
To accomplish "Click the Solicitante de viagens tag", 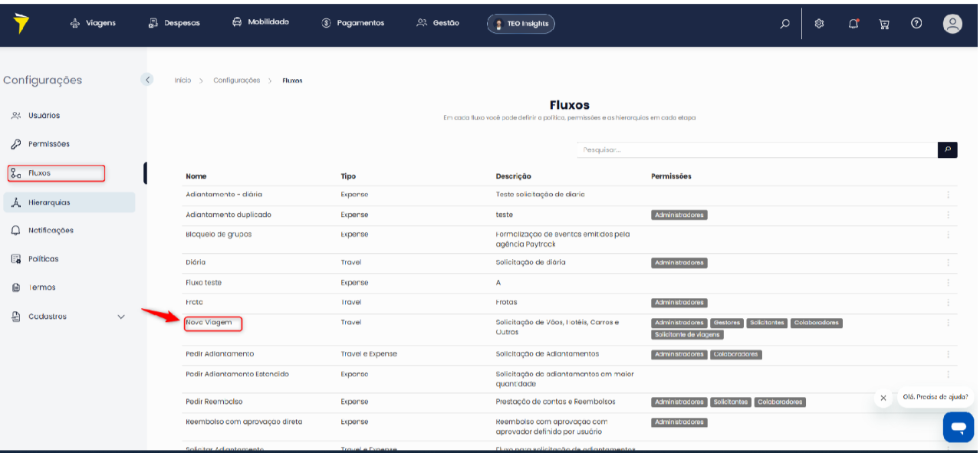I will (688, 335).
